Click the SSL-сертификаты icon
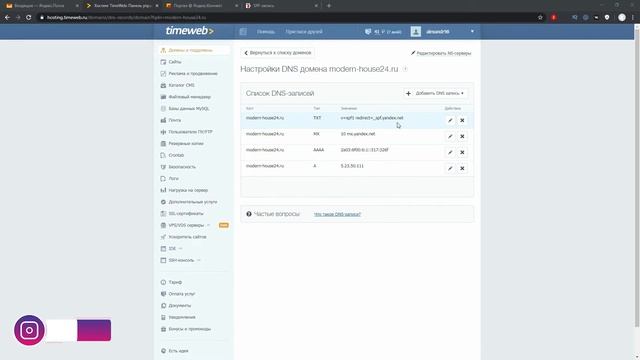The width and height of the screenshot is (640, 360). pyautogui.click(x=163, y=213)
